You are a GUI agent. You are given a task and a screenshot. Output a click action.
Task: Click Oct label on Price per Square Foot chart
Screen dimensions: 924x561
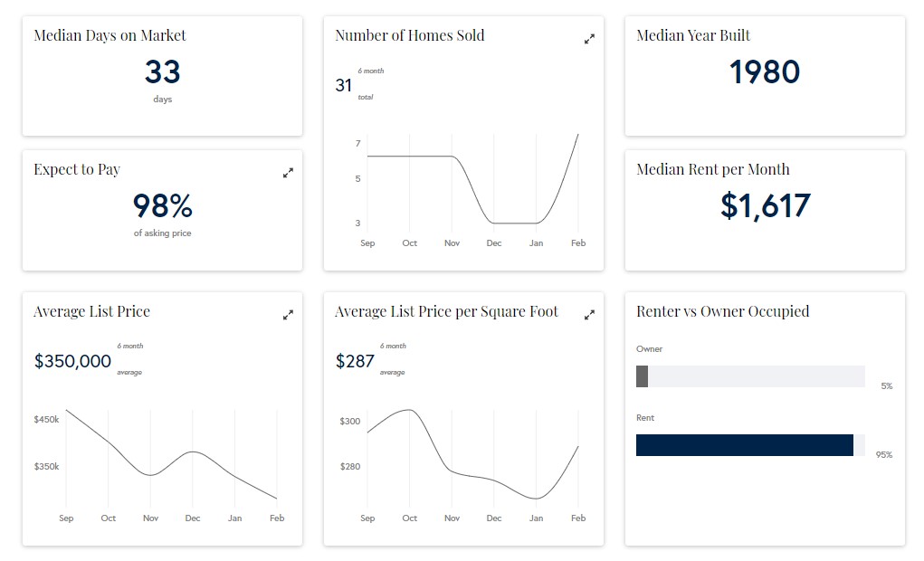coord(410,518)
